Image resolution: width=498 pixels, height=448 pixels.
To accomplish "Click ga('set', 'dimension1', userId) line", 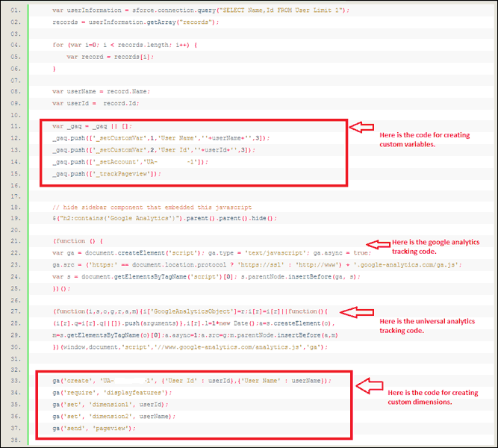I will click(111, 404).
